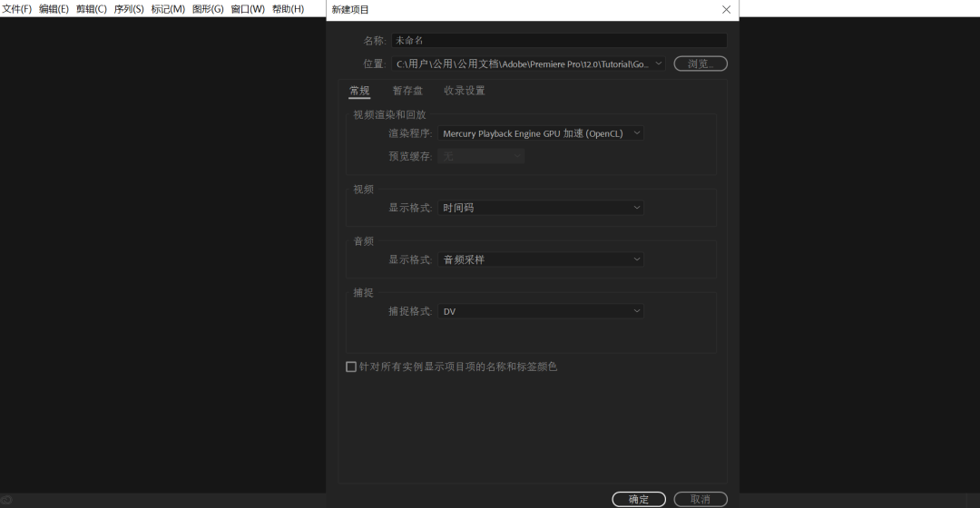Open the video 显示格式 时间码 dropdown

click(x=541, y=208)
